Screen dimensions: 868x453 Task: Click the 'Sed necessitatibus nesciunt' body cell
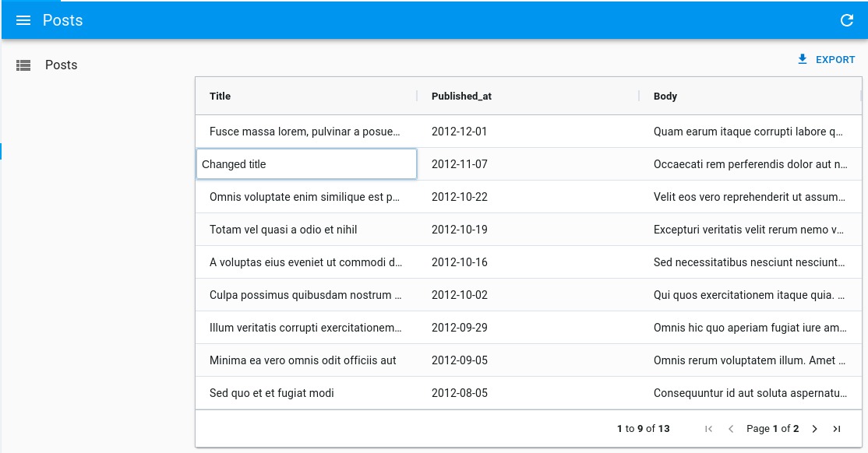750,262
